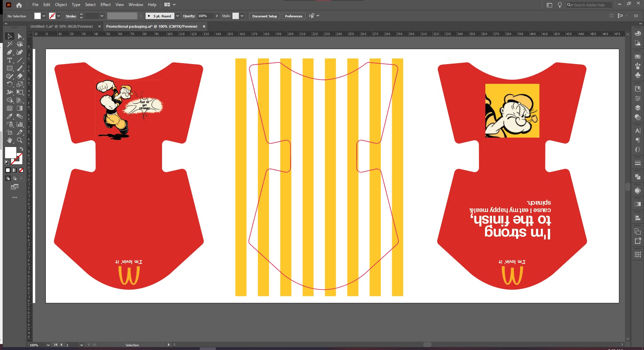
Task: Choose the Blend tool
Action: tap(20, 116)
